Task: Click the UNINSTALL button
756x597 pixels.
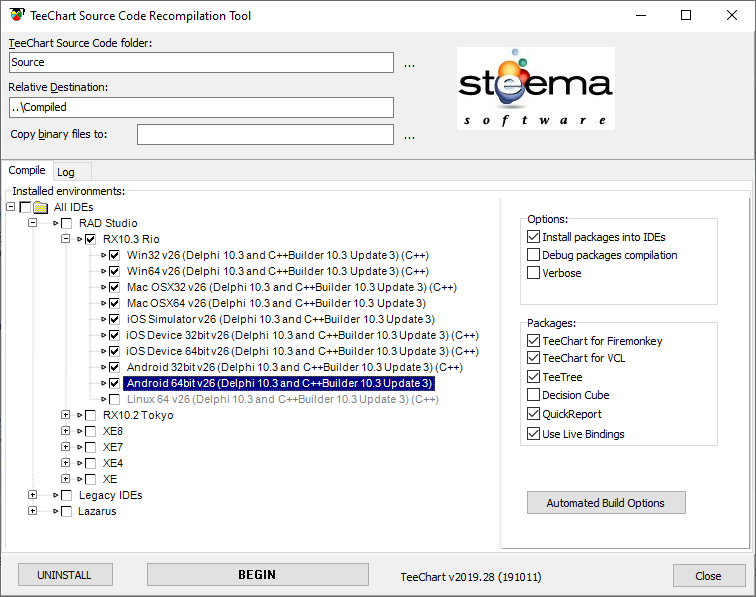Action: [65, 575]
